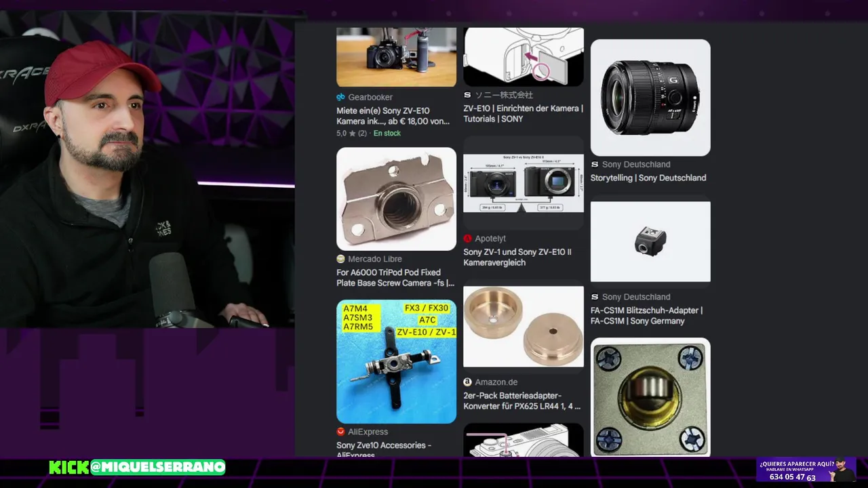Open 'Sony ZV-1 und Sony ZV-E10 II Kameravergleich'
This screenshot has height=488, width=868.
pos(517,258)
